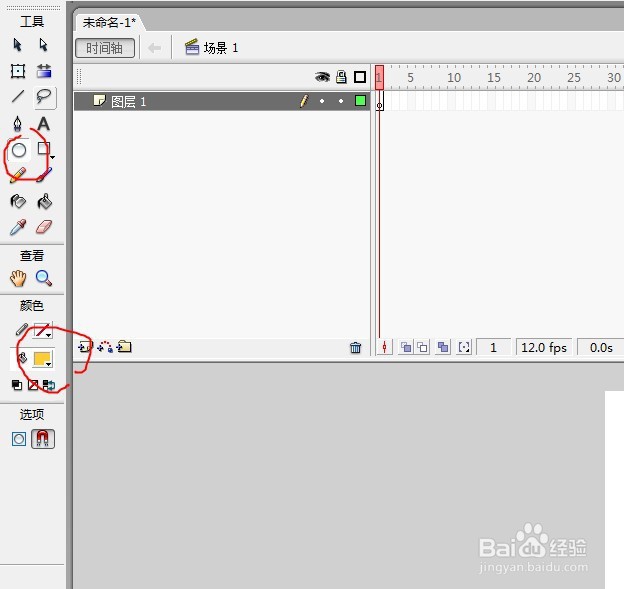This screenshot has width=624, height=589.
Task: Click frame 10 on the timeline ruler
Action: tap(454, 77)
